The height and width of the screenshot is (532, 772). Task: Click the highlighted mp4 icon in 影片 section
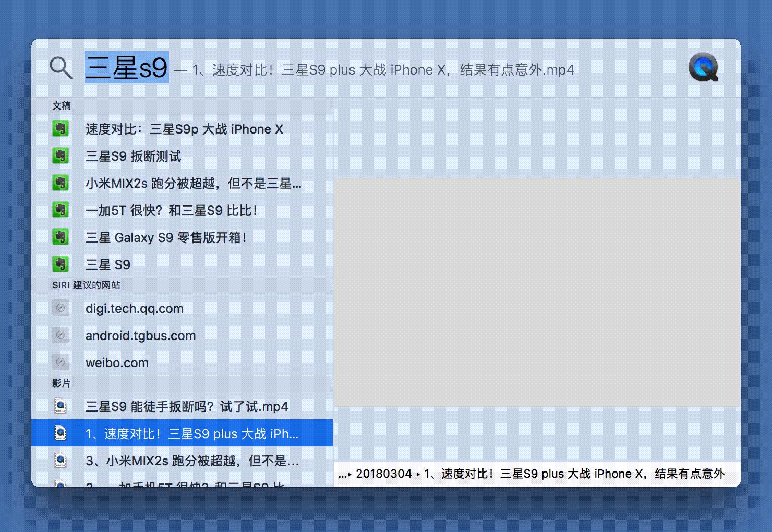click(61, 433)
